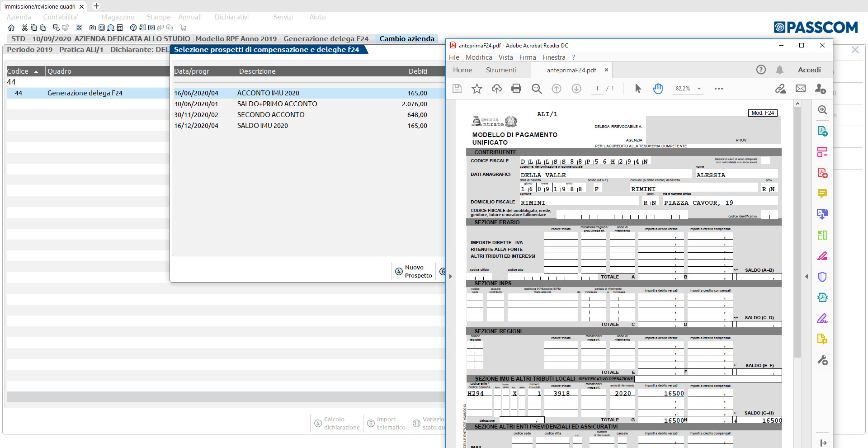Open More Tools wrench icon in sidebar
The height and width of the screenshot is (448, 868).
click(x=822, y=360)
